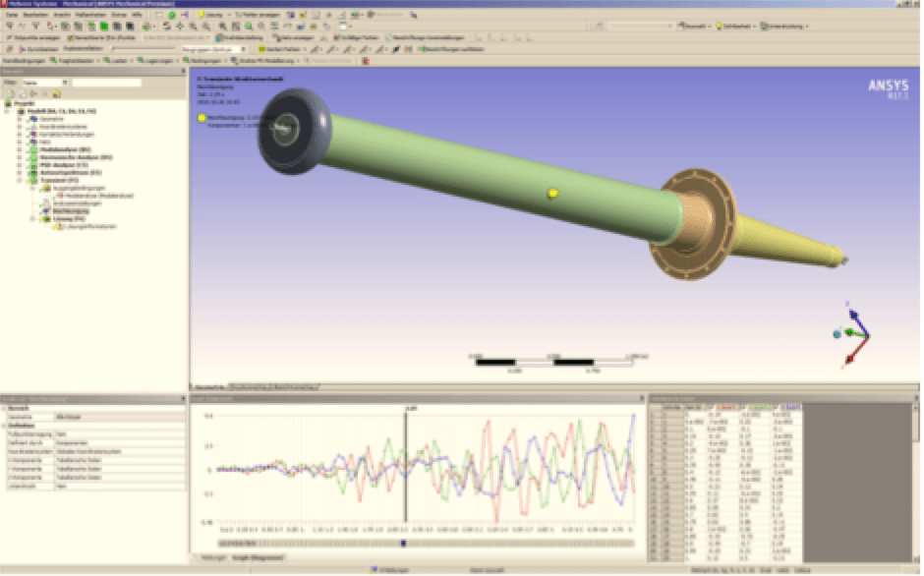
Task: Open the Direkte FE-Modellierung dropdown
Action: 265,61
